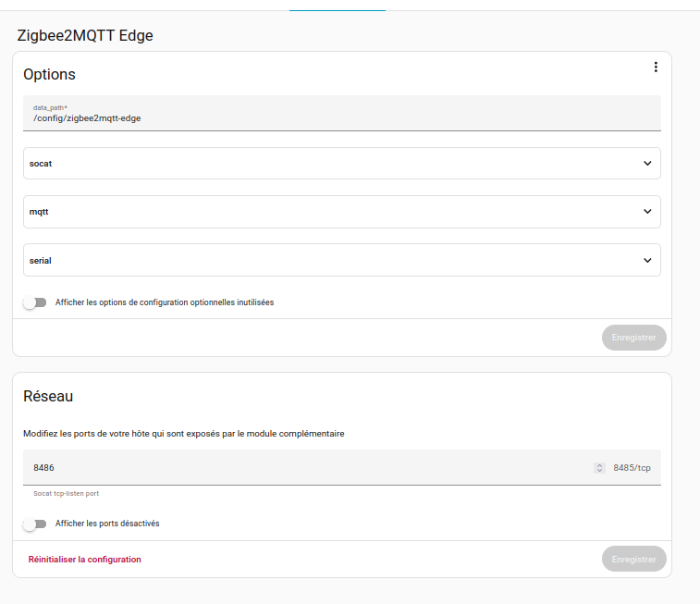This screenshot has height=604, width=700.
Task: Toggle Afficher les ports désactivés switch
Action: coord(35,524)
